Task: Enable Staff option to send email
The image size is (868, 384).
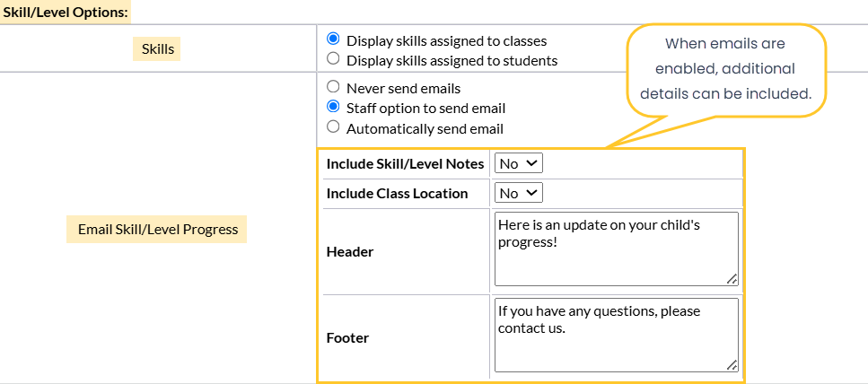Action: coord(334,108)
